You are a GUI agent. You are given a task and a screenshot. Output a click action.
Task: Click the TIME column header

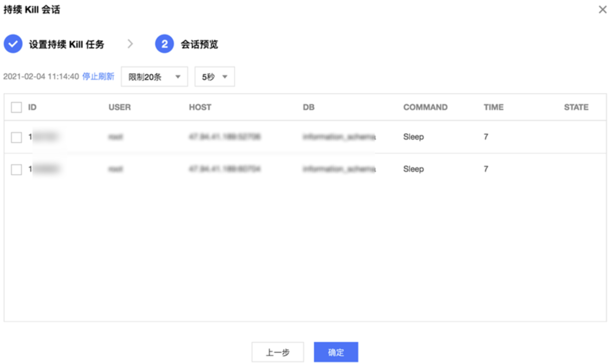(x=493, y=107)
